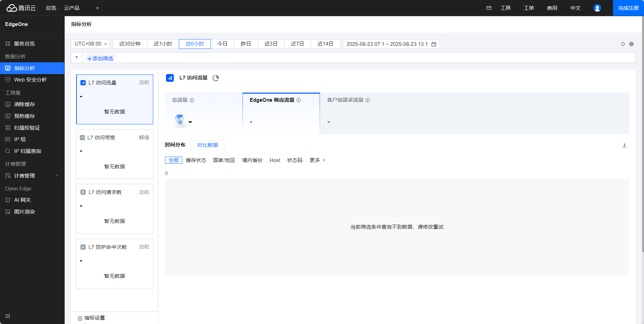Open the mail messages icon

pyautogui.click(x=489, y=8)
